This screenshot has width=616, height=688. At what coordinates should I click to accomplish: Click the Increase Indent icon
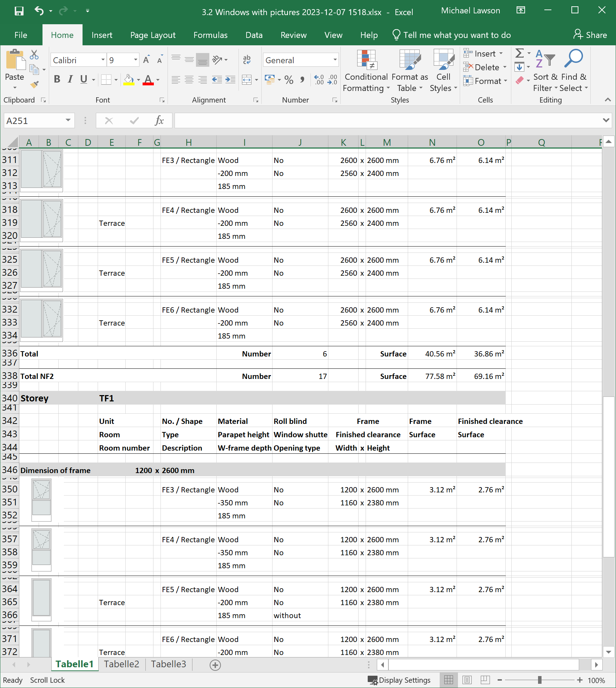click(230, 80)
